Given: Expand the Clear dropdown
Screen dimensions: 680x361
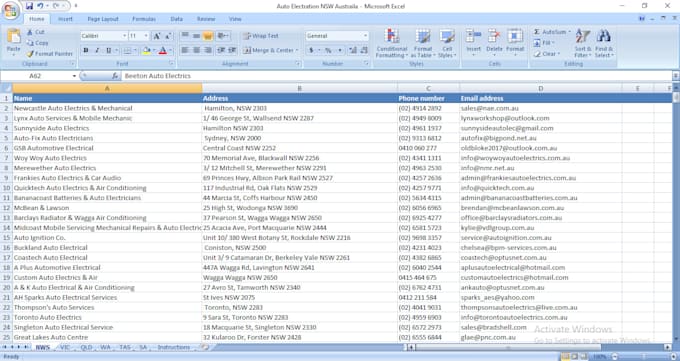Looking at the screenshot, I should [559, 54].
